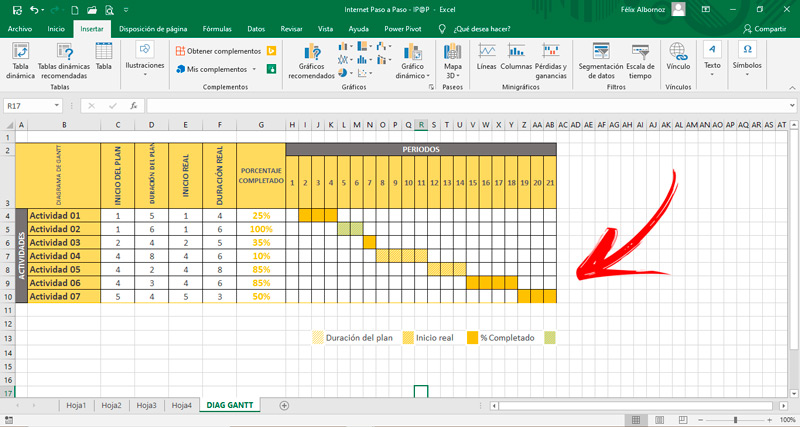
Task: Select the Actividad 05 cell
Action: point(64,269)
